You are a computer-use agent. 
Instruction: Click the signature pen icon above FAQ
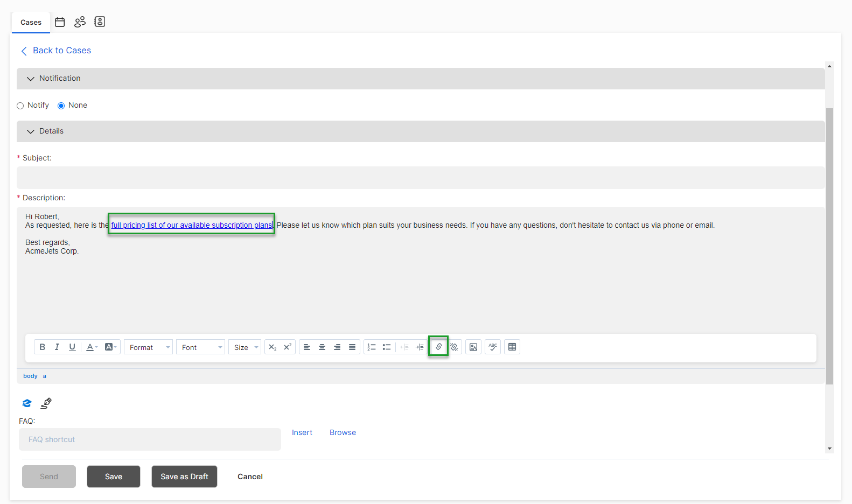click(x=46, y=403)
